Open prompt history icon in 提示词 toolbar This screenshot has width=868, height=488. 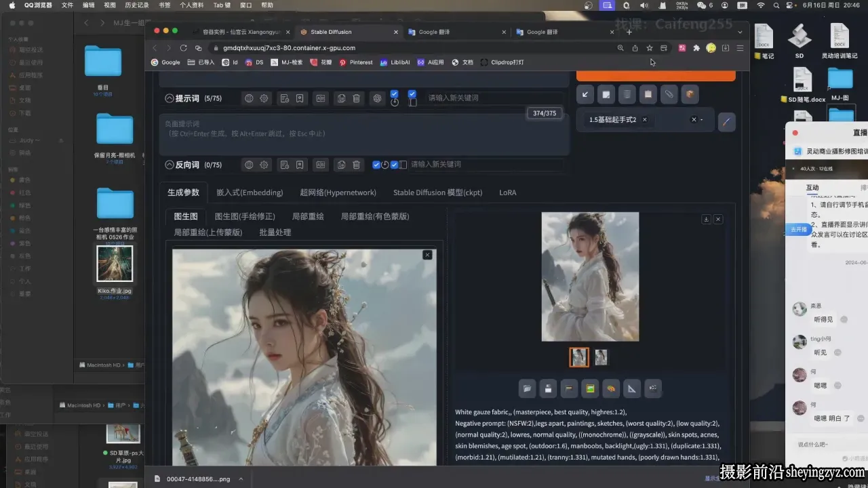coord(284,98)
